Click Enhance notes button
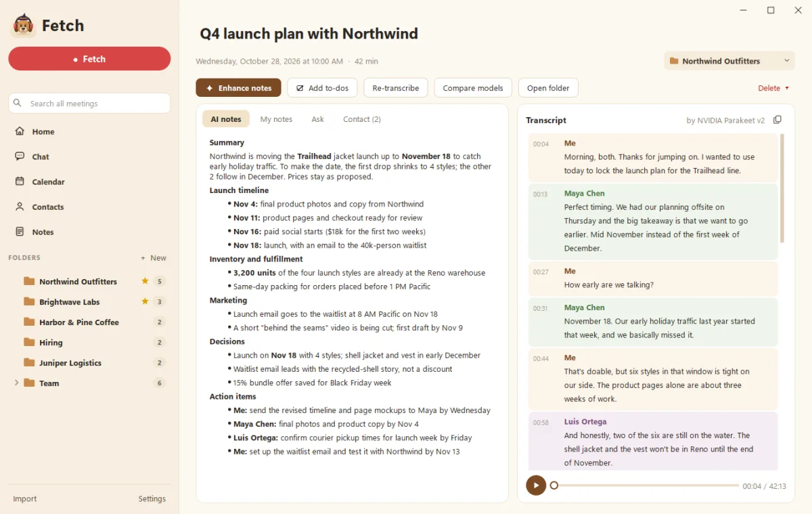Image resolution: width=812 pixels, height=514 pixels. click(x=238, y=88)
